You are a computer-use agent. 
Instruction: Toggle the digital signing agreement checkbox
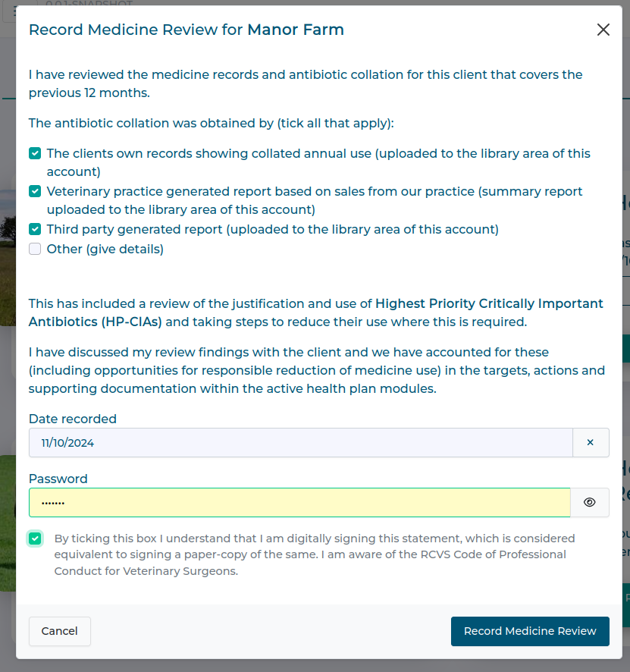point(35,539)
